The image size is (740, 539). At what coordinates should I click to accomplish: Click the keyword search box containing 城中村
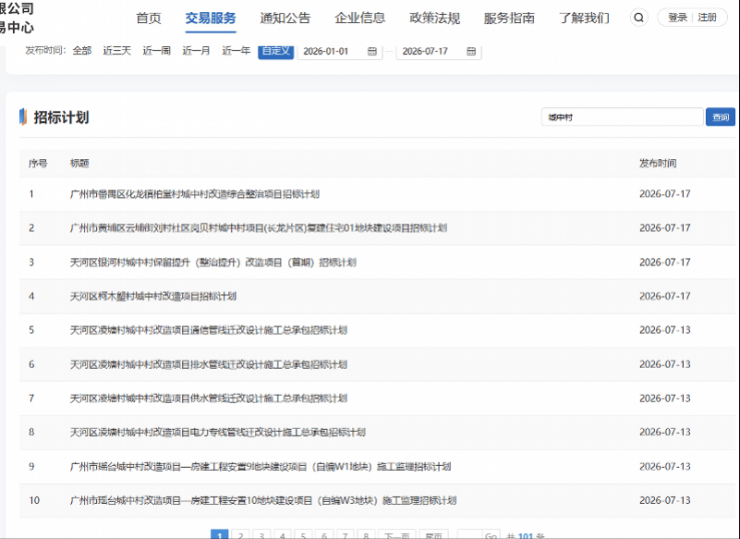click(x=622, y=117)
